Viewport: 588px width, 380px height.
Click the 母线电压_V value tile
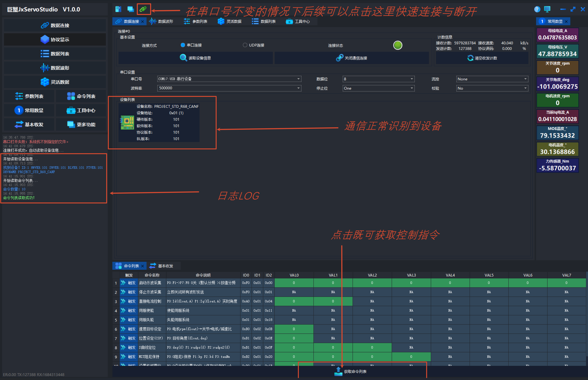(557, 51)
